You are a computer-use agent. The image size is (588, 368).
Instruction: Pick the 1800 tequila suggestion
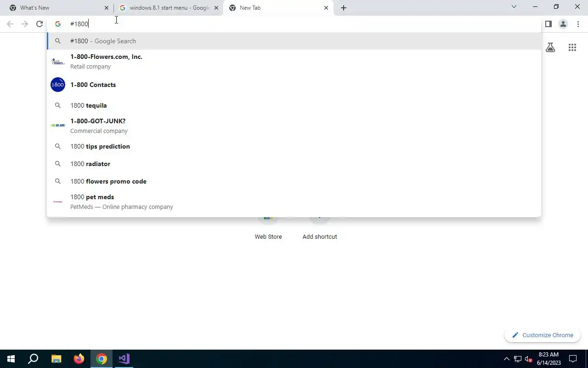click(294, 105)
